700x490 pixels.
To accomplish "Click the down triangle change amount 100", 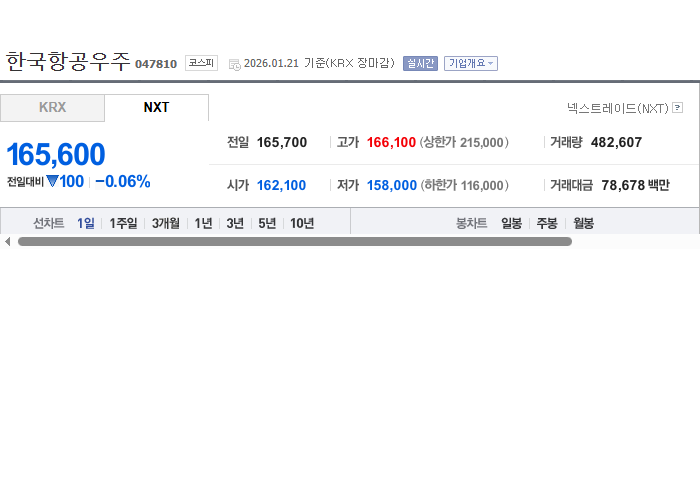I will (x=65, y=182).
